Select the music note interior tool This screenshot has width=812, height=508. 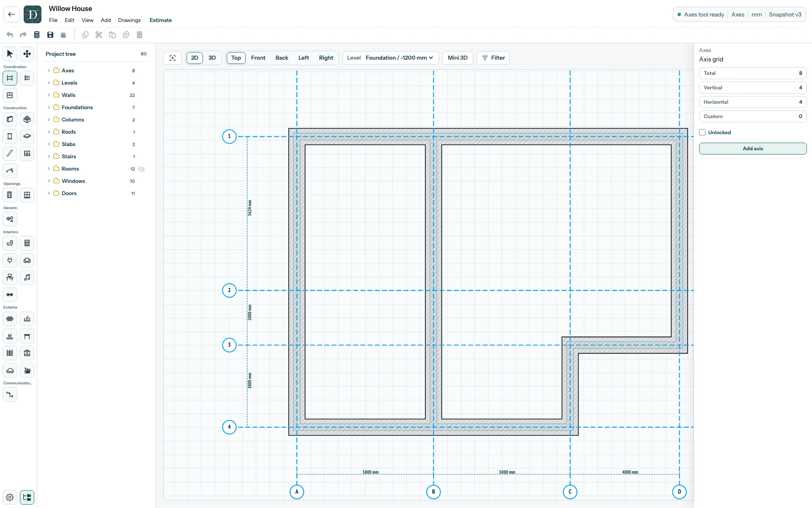pos(27,278)
